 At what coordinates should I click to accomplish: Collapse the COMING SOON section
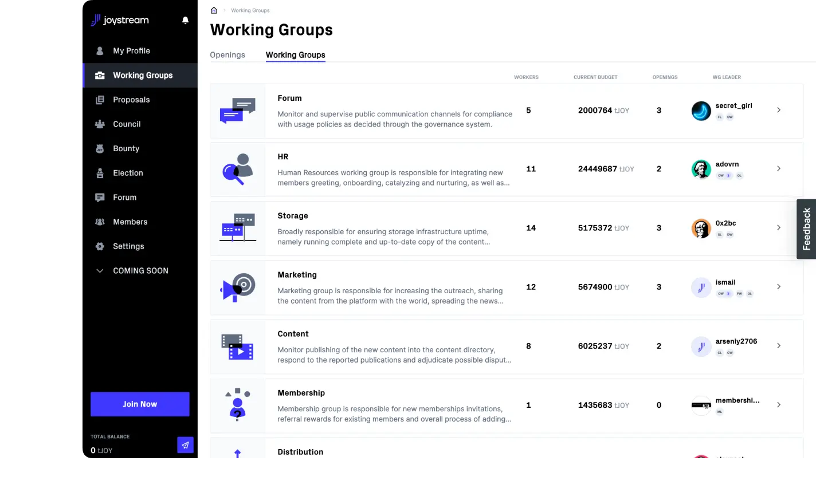100,270
